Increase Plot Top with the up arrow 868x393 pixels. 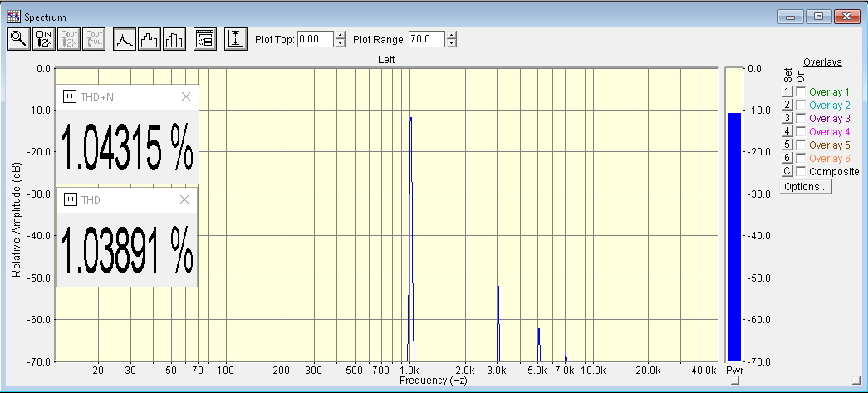tap(340, 35)
